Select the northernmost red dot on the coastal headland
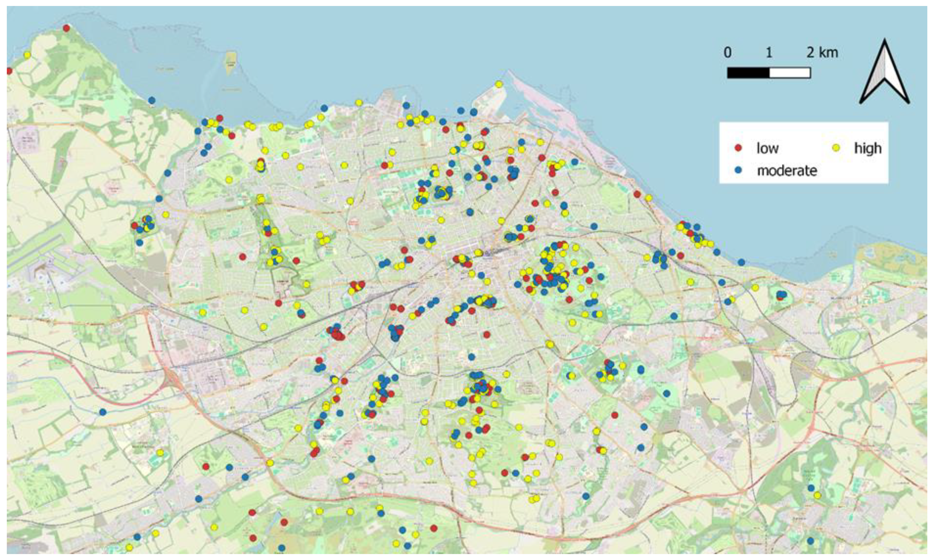The height and width of the screenshot is (560, 933). [x=66, y=28]
